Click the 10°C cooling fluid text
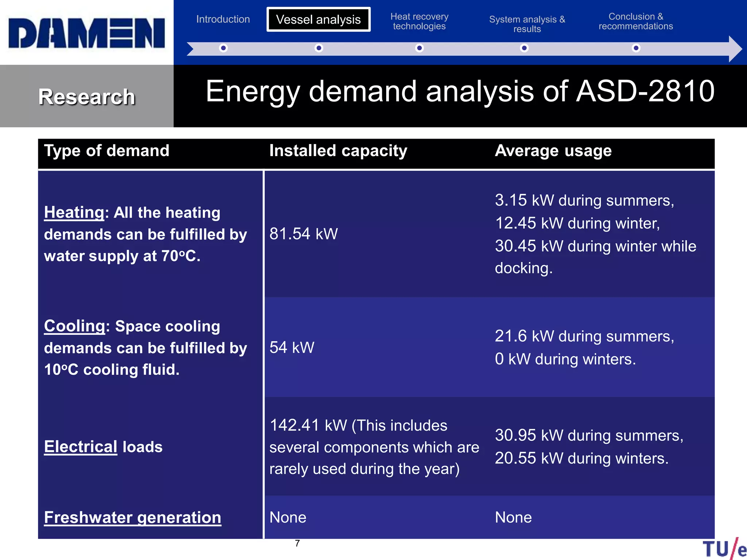Image resolution: width=747 pixels, height=560 pixels. [112, 370]
